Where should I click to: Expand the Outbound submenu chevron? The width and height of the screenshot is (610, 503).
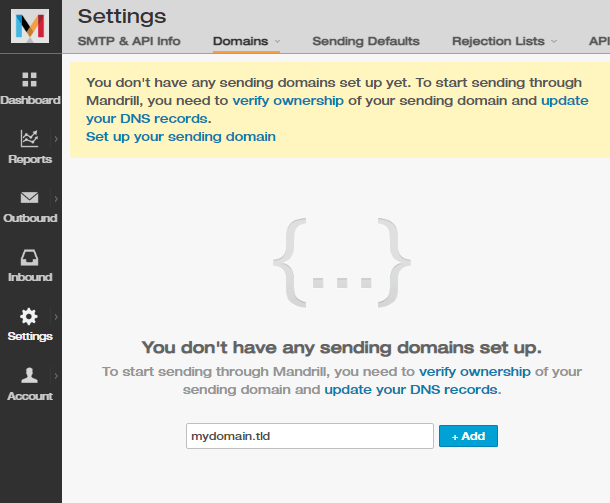click(56, 199)
